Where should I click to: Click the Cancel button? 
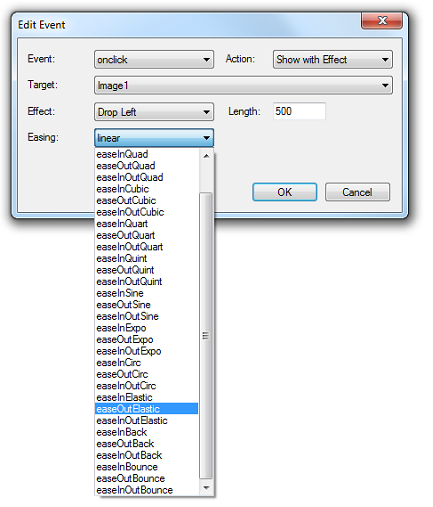[x=357, y=192]
